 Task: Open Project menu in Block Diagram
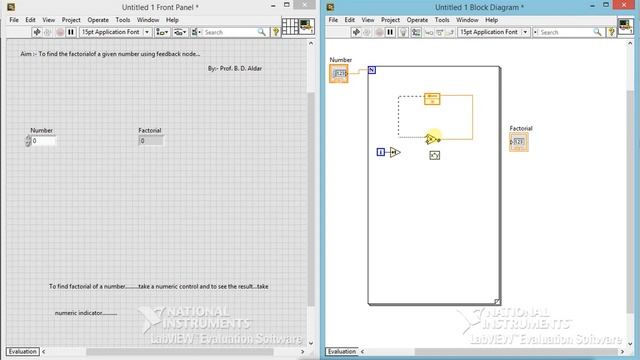(x=390, y=20)
